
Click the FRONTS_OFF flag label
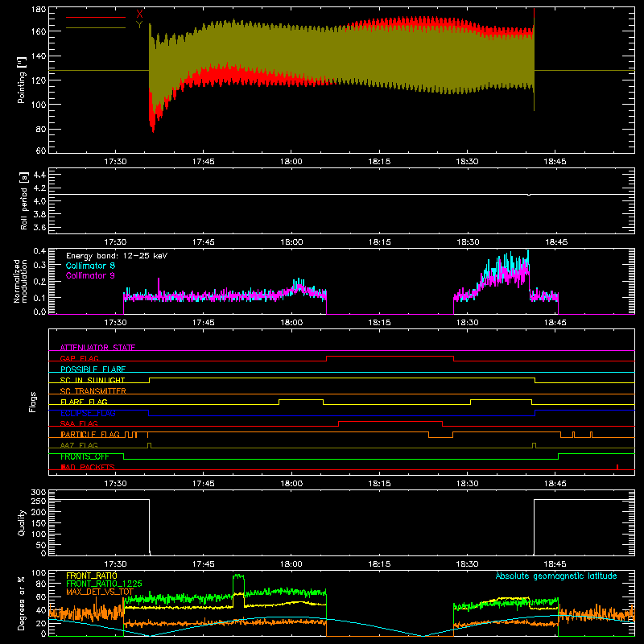(x=85, y=456)
